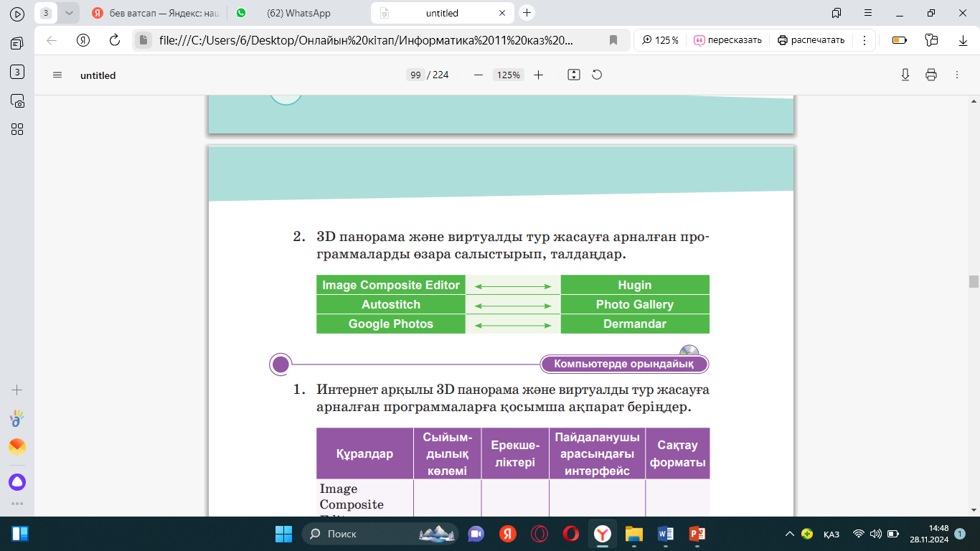Screen dimensions: 980x551
Task: Open the Yandex browser main menu
Action: (868, 13)
